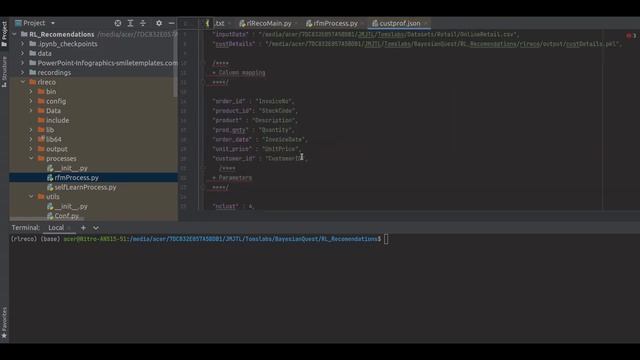Image resolution: width=640 pixels, height=360 pixels.
Task: Open the Favorites tool window sidebar button
Action: [x=4, y=322]
